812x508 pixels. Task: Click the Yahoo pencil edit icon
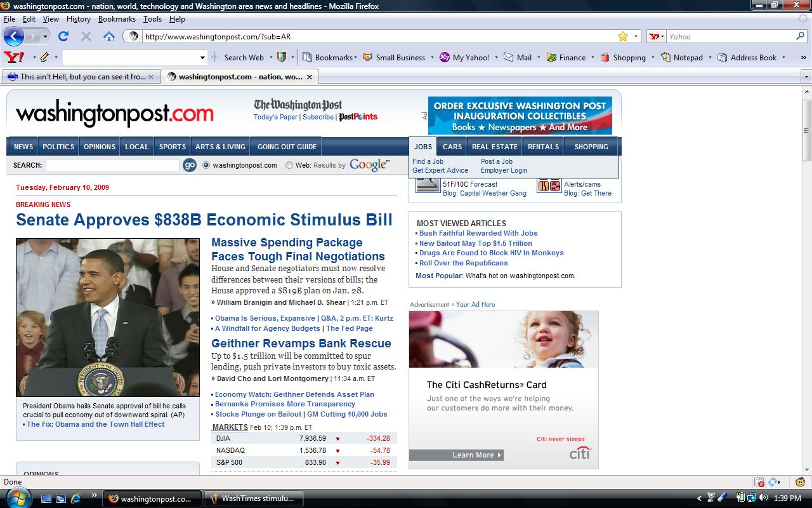(x=45, y=57)
